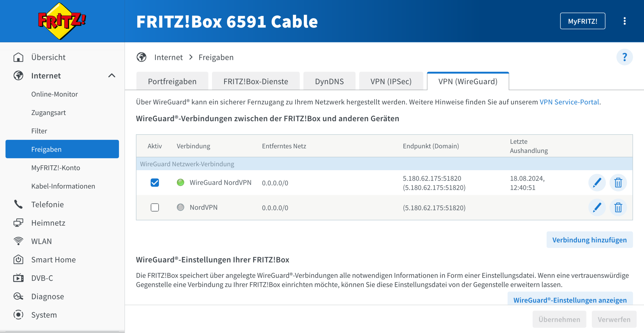Screen dimensions: 644x333
Task: Select the VPN (WireGuard) tab
Action: tap(468, 81)
